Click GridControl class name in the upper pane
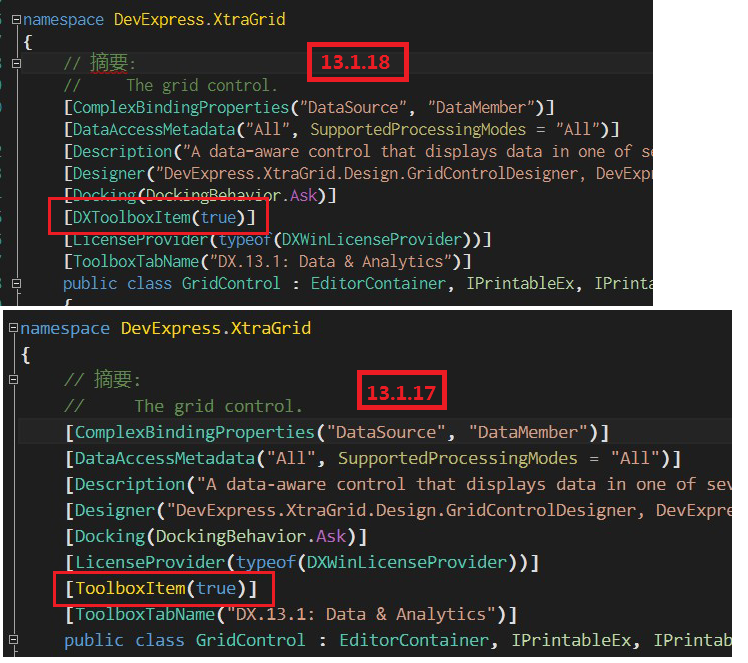This screenshot has height=663, width=748. click(x=231, y=283)
